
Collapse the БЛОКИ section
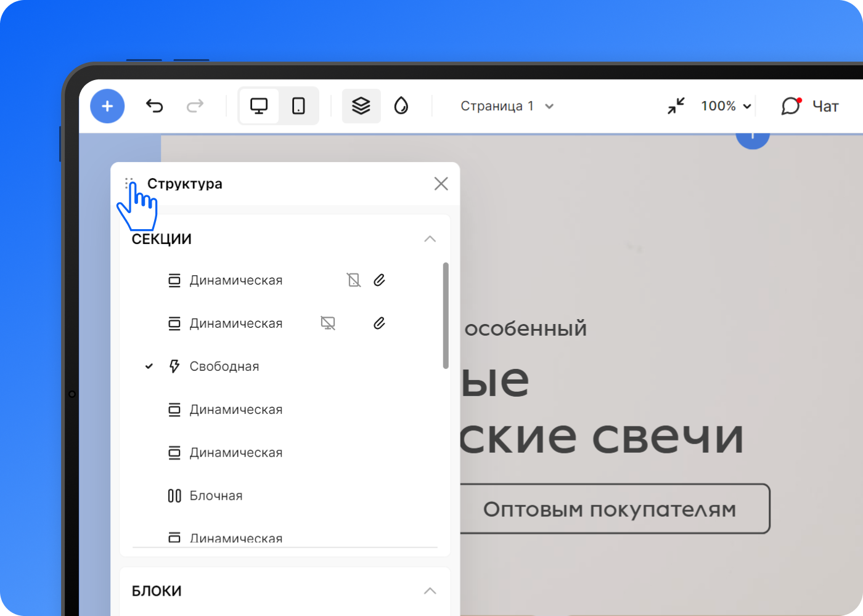pyautogui.click(x=430, y=591)
